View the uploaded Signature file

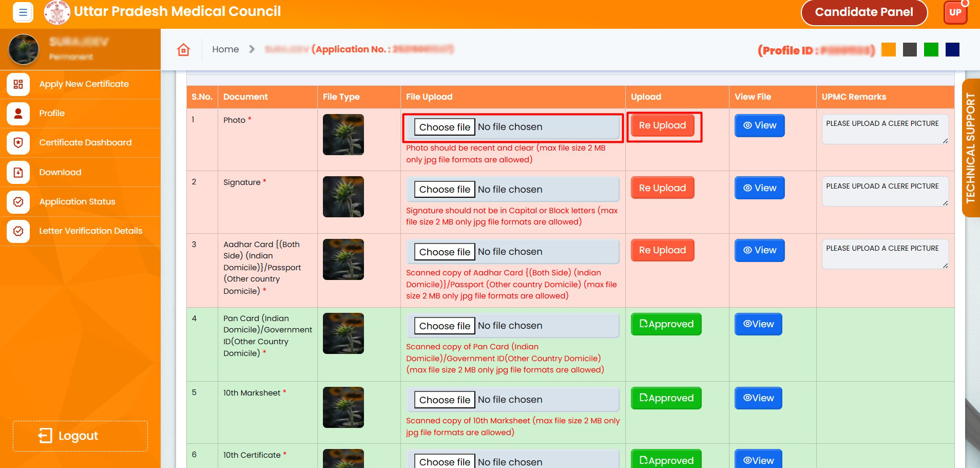(759, 188)
